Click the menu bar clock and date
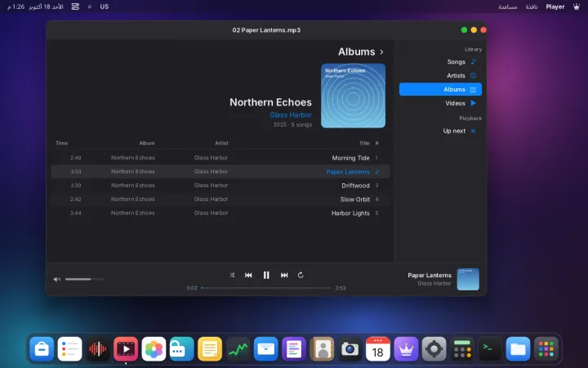 (x=35, y=7)
